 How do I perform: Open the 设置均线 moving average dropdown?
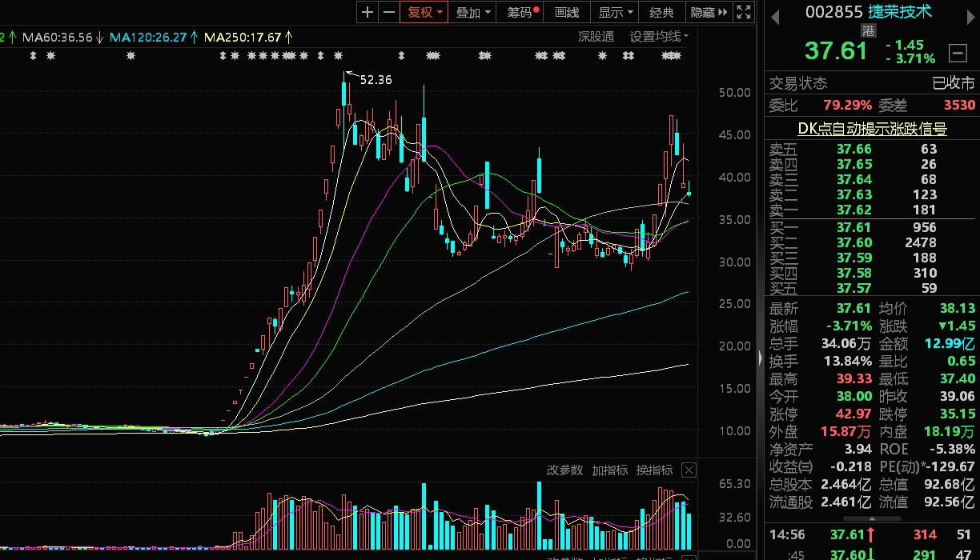pyautogui.click(x=658, y=36)
